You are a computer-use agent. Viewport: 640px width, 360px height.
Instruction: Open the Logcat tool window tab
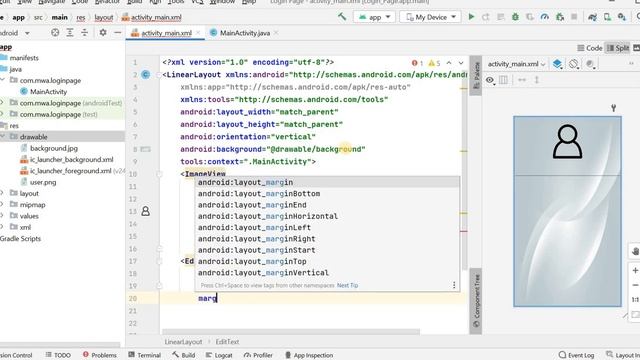(x=219, y=355)
